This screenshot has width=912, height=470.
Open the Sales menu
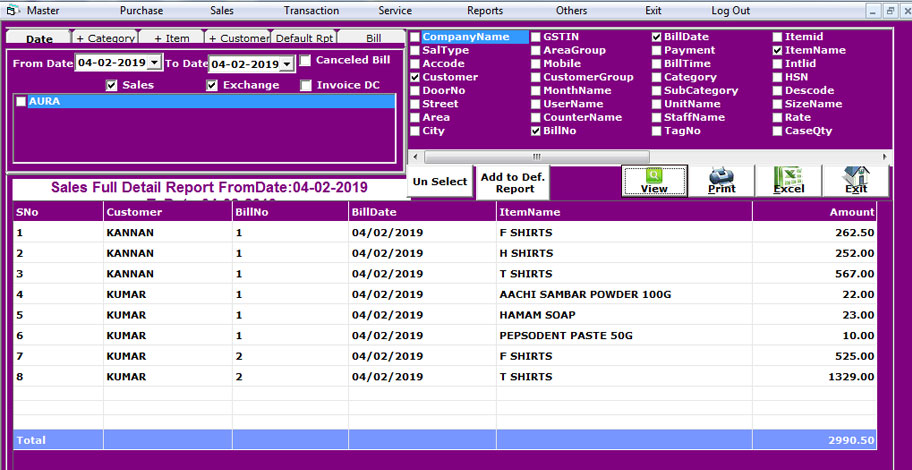coord(222,10)
